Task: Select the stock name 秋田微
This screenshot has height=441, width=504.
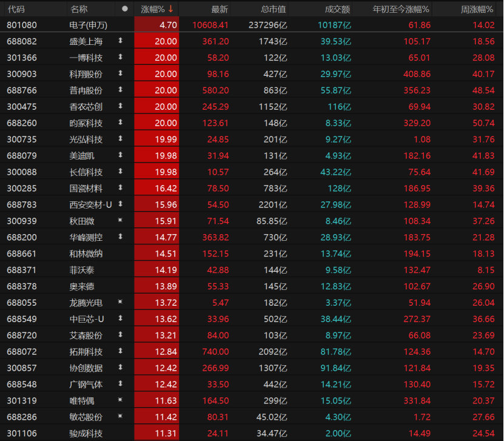Action: (82, 221)
